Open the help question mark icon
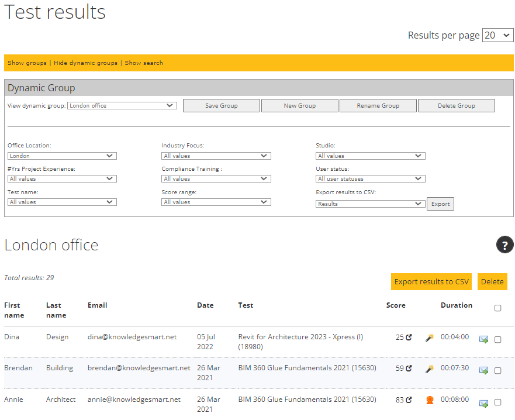The width and height of the screenshot is (515, 420). [x=504, y=245]
